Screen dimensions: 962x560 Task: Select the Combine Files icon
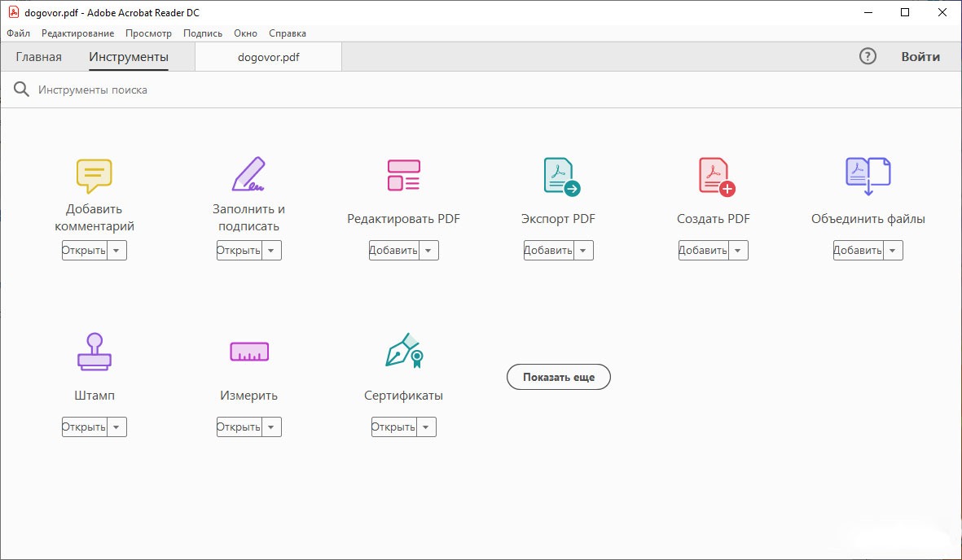(868, 176)
